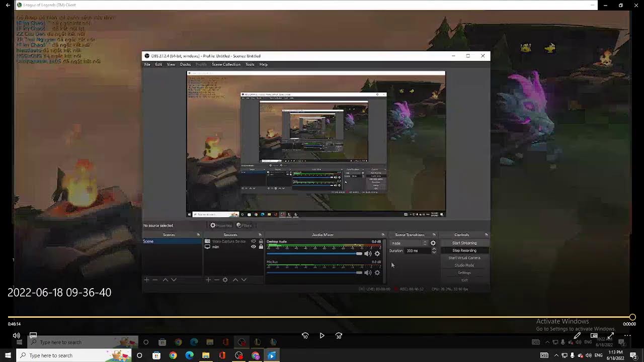The image size is (644, 362).
Task: Pop out the Controls dock
Action: pyautogui.click(x=486, y=235)
